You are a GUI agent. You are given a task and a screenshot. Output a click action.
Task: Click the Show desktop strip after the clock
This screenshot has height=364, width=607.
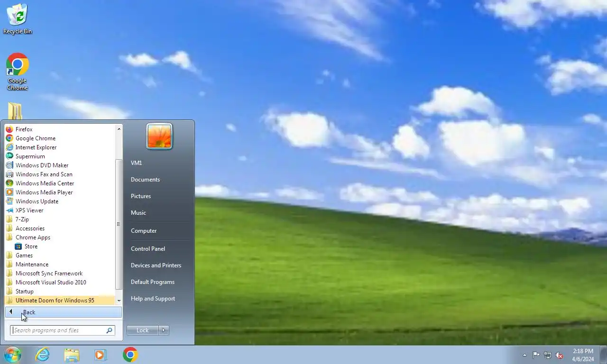pos(603,355)
